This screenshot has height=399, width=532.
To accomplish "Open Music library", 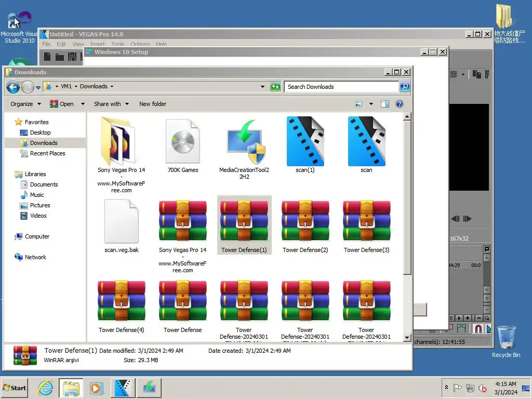I will 37,195.
